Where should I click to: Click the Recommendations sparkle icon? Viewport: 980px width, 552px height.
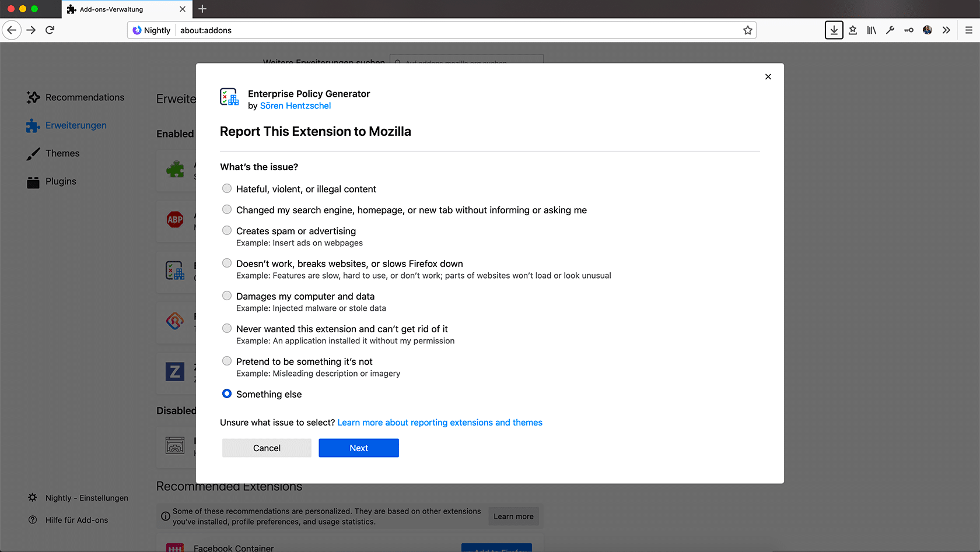point(33,97)
